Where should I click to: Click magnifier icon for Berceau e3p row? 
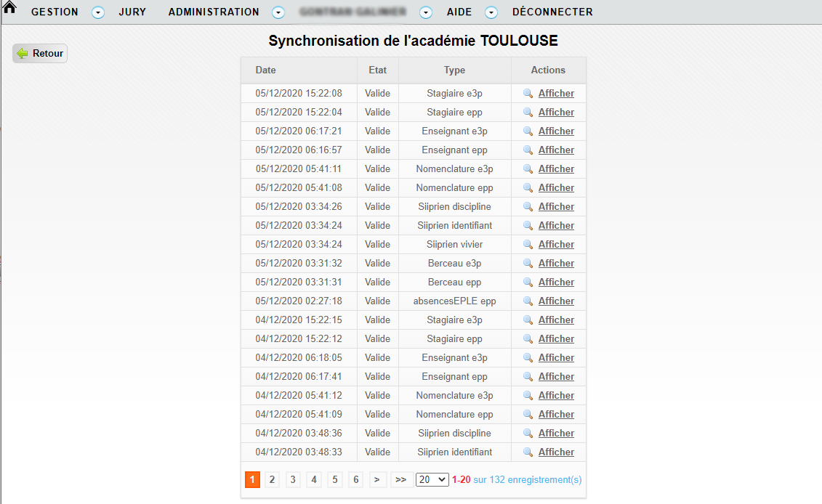(x=528, y=264)
